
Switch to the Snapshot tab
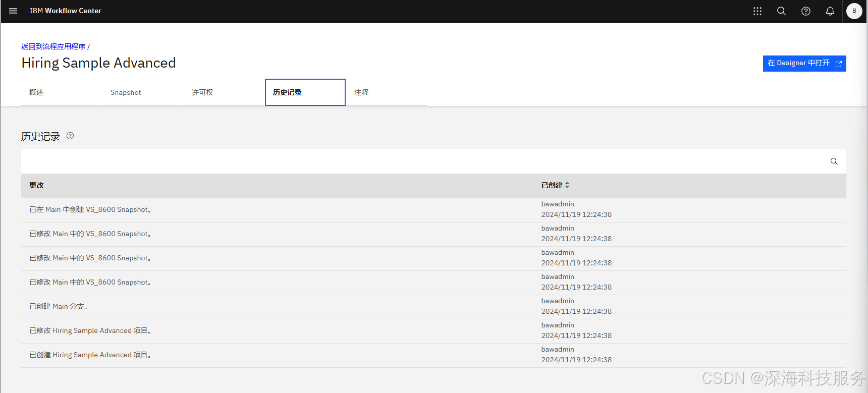click(x=143, y=92)
